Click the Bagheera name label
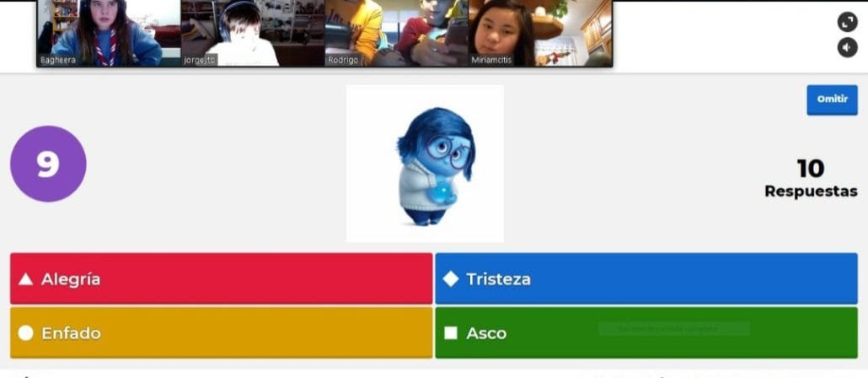This screenshot has width=868, height=378. [x=58, y=60]
